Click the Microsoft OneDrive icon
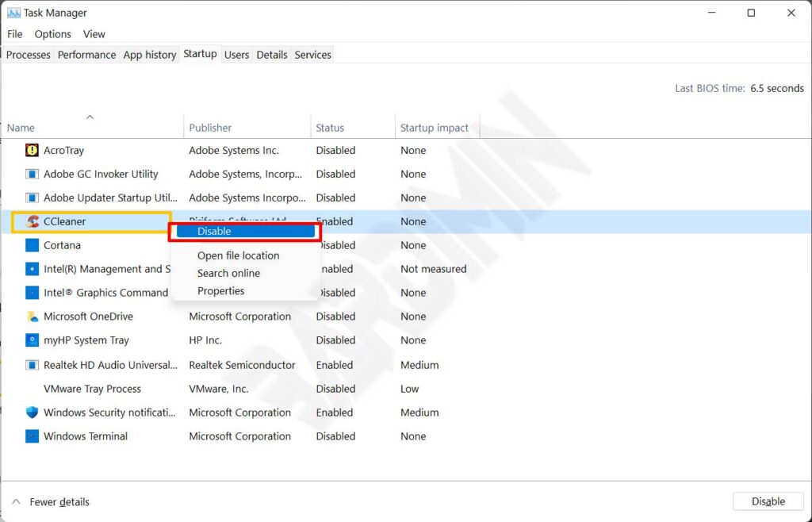Image resolution: width=812 pixels, height=522 pixels. 32,317
